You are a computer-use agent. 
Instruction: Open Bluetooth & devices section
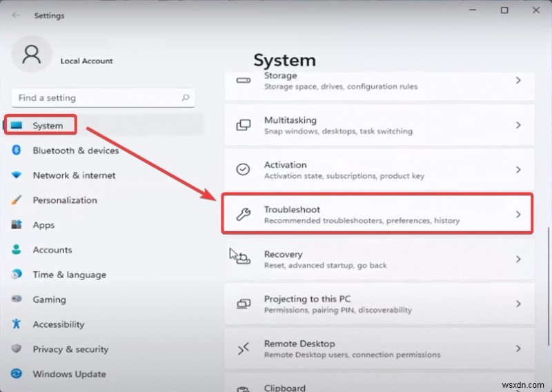tap(75, 150)
